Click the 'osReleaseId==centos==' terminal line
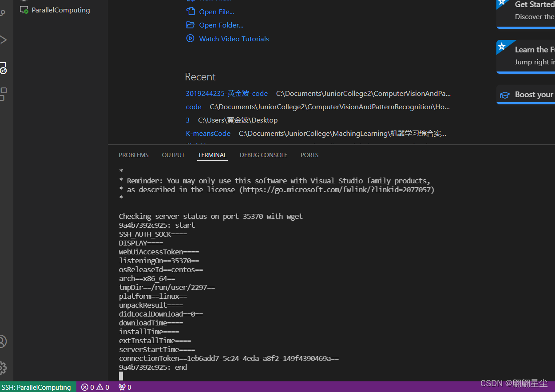The height and width of the screenshot is (392, 555). click(161, 269)
